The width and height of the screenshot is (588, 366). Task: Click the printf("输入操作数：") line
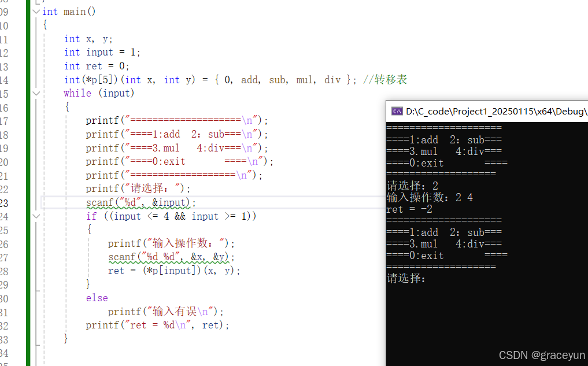coord(171,243)
